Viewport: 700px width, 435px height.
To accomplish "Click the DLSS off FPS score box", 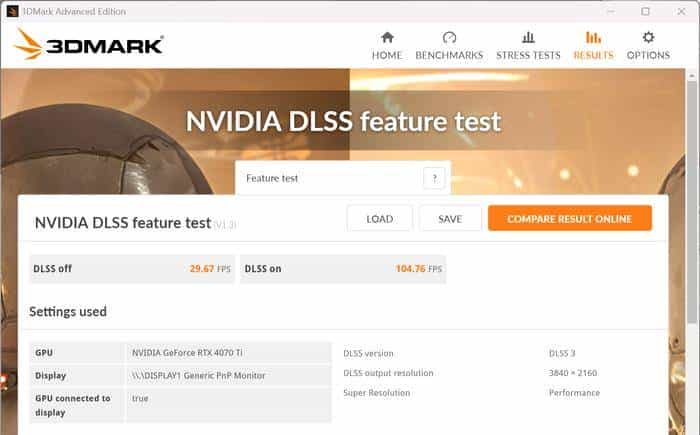I will (132, 269).
